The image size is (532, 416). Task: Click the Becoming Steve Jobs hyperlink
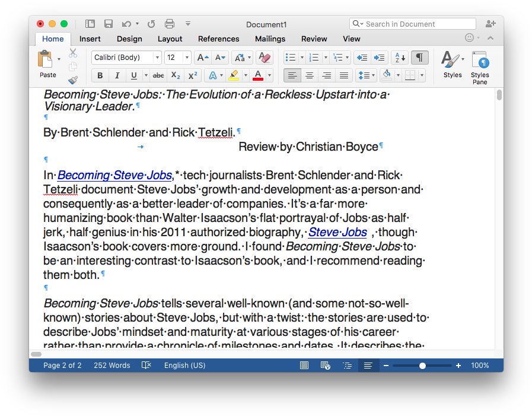[x=114, y=175]
